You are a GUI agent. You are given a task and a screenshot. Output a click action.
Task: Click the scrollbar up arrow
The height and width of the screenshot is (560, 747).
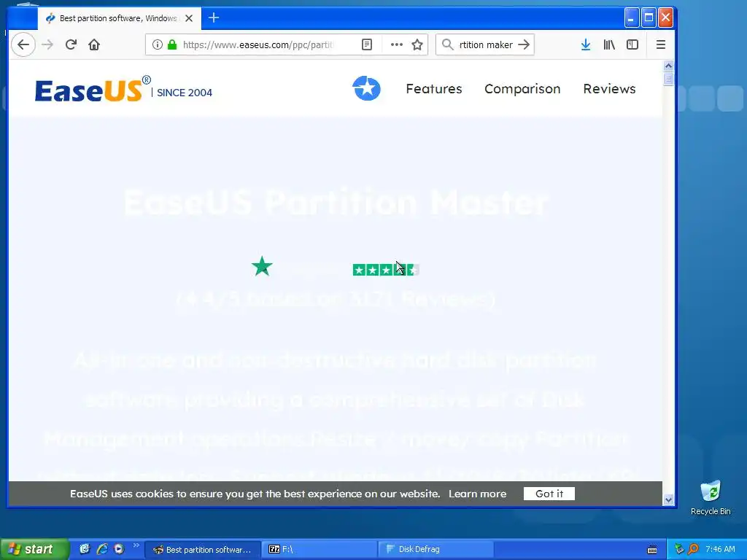coord(668,66)
